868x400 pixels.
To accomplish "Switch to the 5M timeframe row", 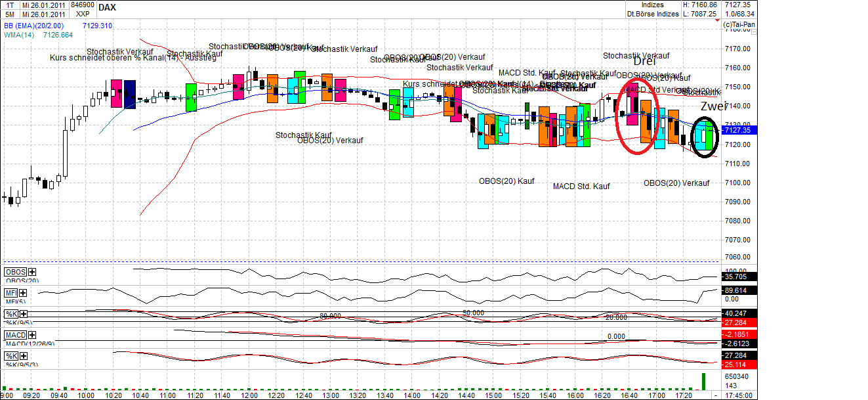I will click(x=11, y=12).
